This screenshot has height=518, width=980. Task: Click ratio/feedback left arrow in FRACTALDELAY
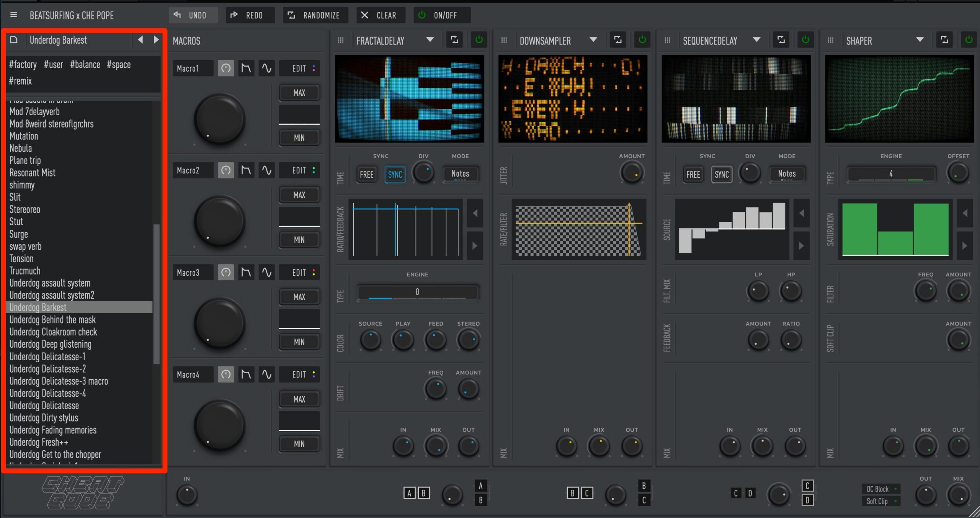pyautogui.click(x=475, y=213)
